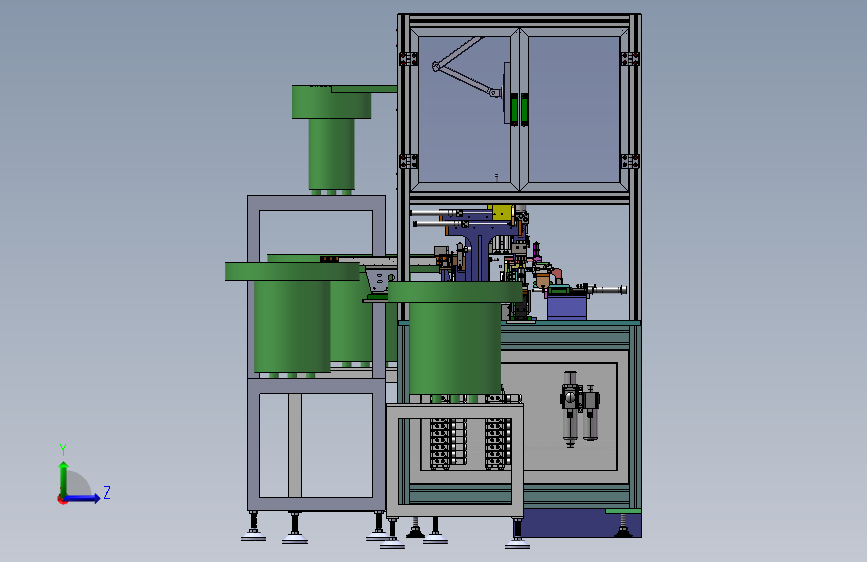Select the purple block on the worktable
Viewport: 867px width, 562px height.
point(567,308)
